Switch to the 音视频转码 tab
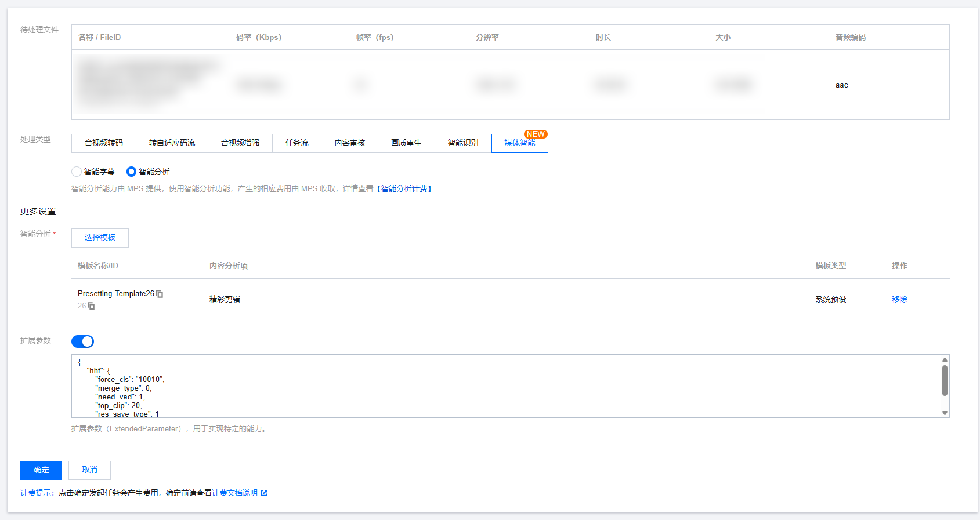980x520 pixels. [104, 143]
